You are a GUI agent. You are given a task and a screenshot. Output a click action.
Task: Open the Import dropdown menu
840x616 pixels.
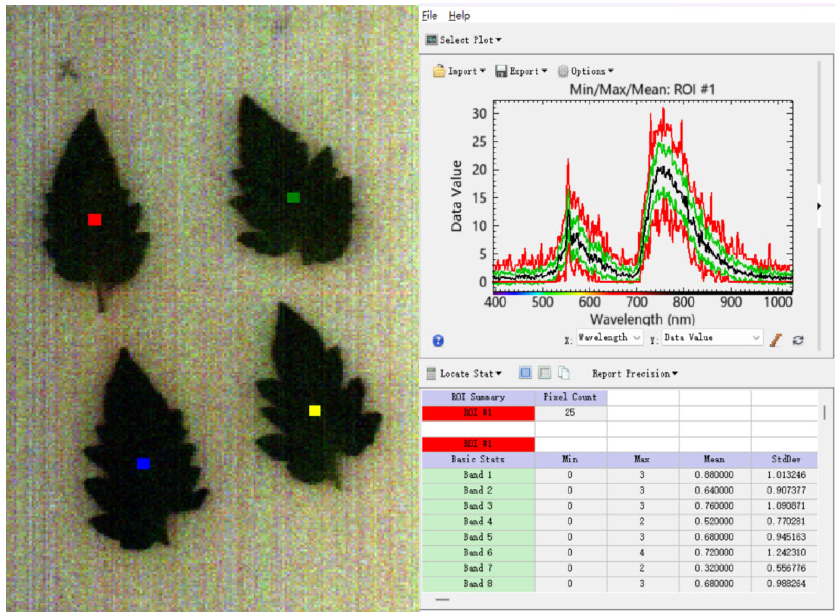tap(459, 71)
